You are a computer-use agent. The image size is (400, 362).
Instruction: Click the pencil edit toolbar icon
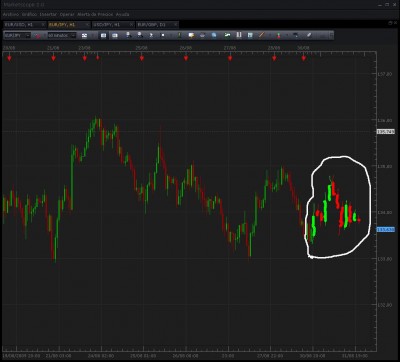pos(309,35)
